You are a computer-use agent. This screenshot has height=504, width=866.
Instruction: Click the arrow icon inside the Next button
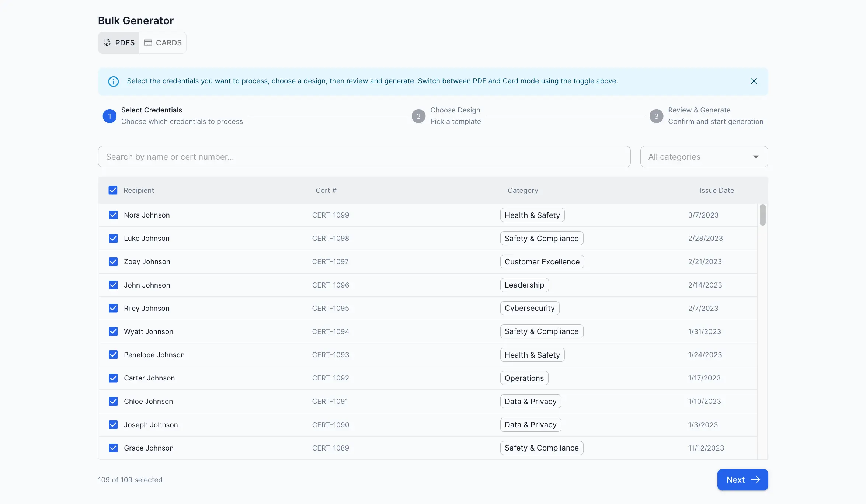[x=756, y=480]
